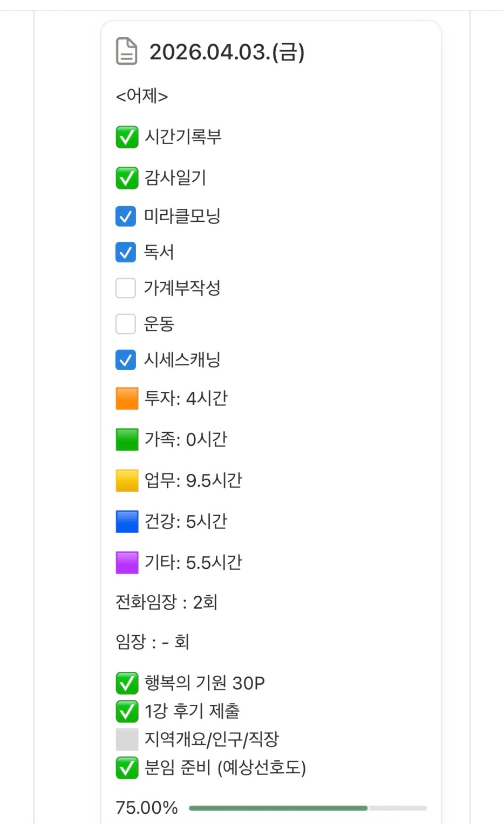Click the 전화임장 : 2회 text line
This screenshot has height=824, width=504.
click(x=166, y=602)
